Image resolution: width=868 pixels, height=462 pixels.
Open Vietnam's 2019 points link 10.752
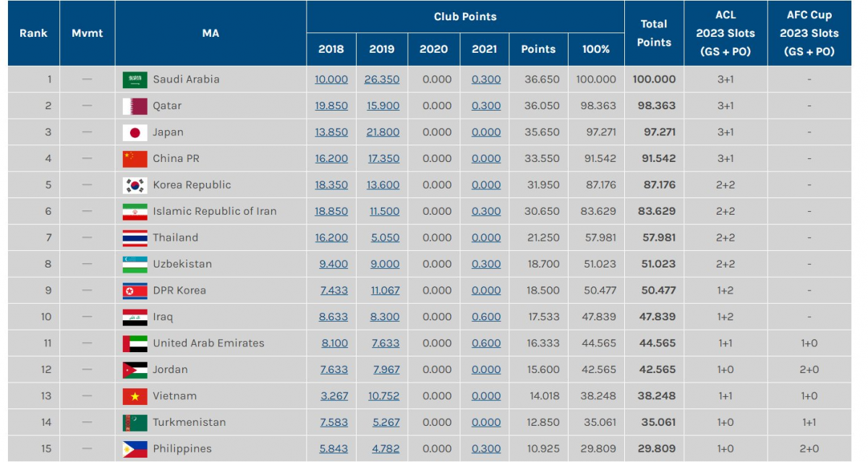tap(385, 395)
